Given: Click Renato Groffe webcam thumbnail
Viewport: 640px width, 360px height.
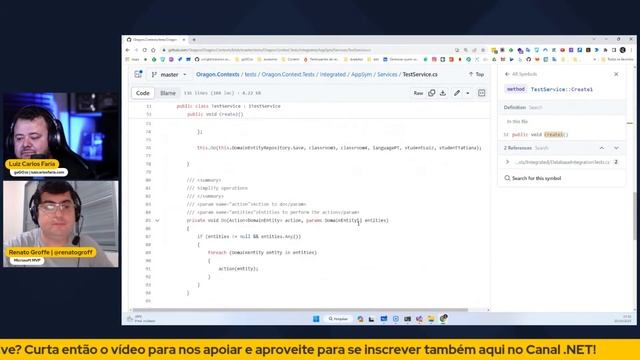Looking at the screenshot, I should point(61,224).
